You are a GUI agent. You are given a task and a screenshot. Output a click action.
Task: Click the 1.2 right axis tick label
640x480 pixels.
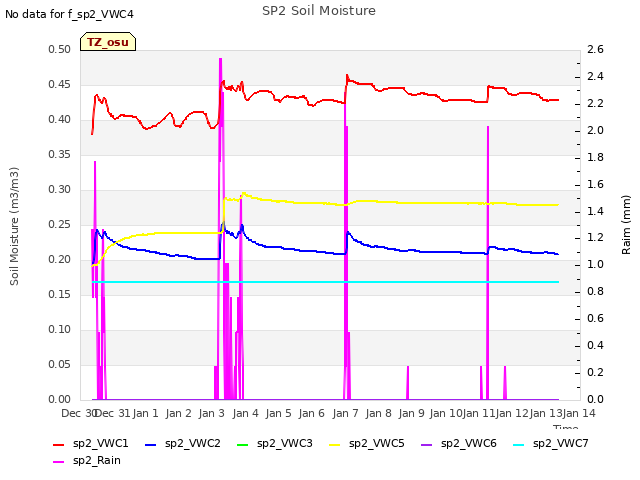click(596, 238)
